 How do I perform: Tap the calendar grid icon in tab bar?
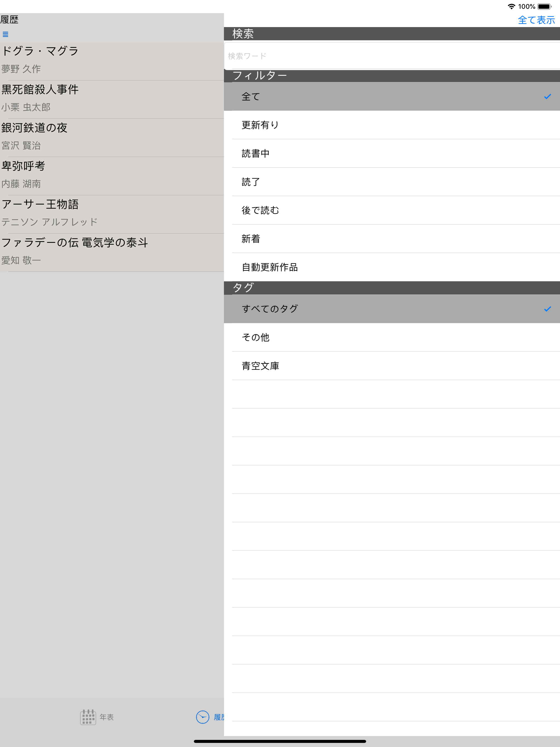point(88,717)
